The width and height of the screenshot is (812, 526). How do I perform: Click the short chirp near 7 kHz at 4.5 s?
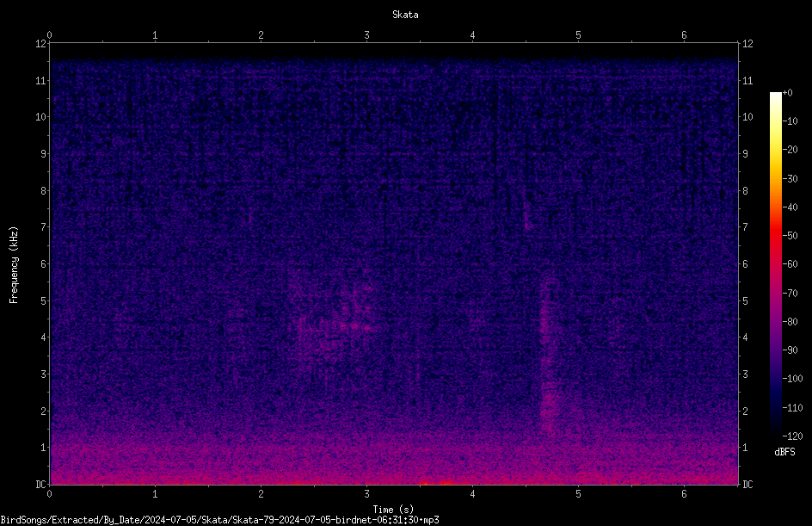click(x=526, y=215)
